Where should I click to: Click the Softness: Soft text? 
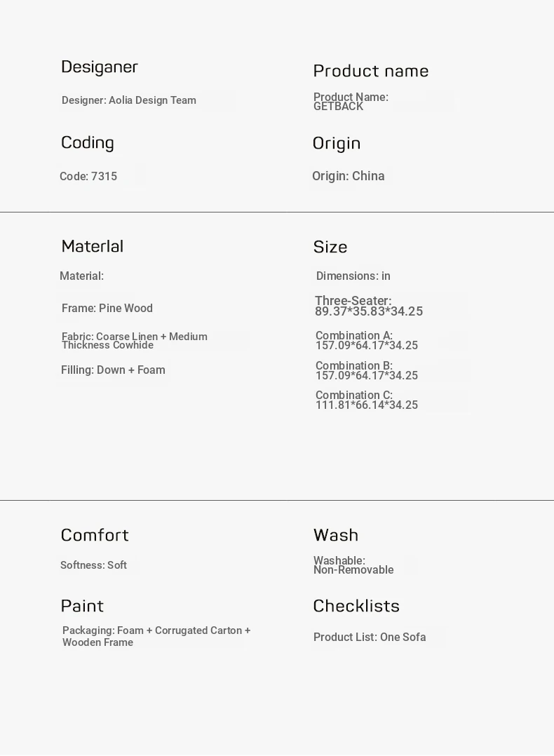(x=93, y=565)
